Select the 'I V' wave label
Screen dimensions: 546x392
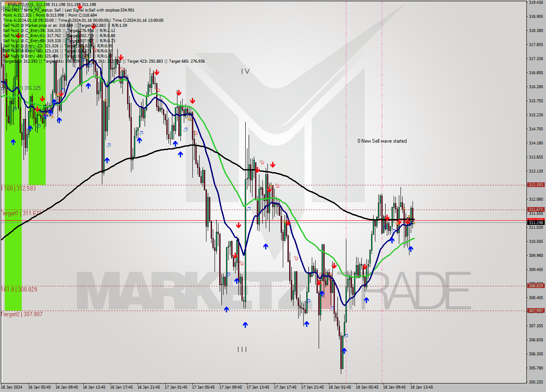pos(245,71)
